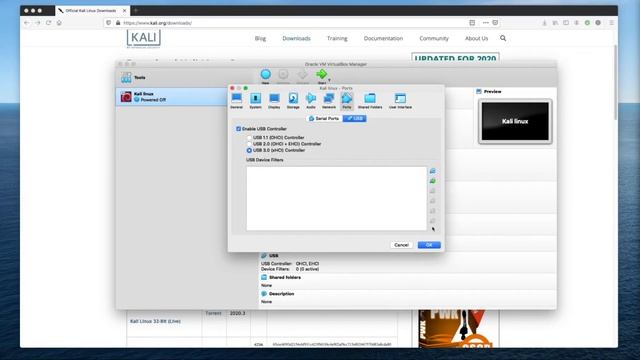Open Firefox hamburger menu icon
The image size is (640, 360).
tap(611, 23)
